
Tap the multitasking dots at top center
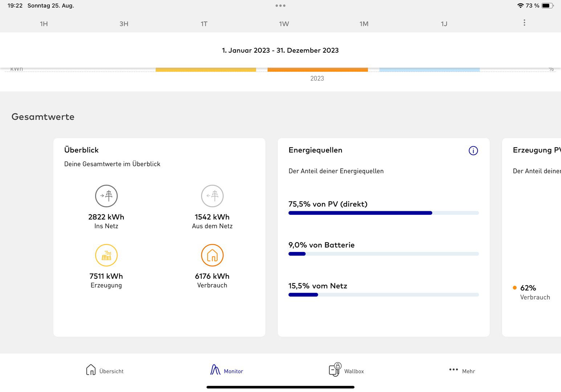280,5
